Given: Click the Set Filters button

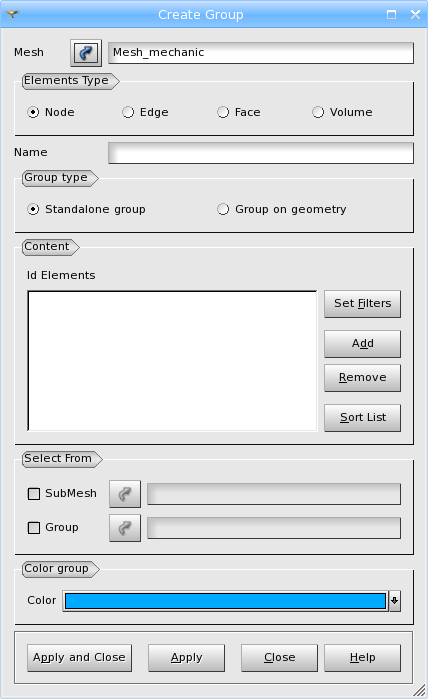Looking at the screenshot, I should click(362, 304).
